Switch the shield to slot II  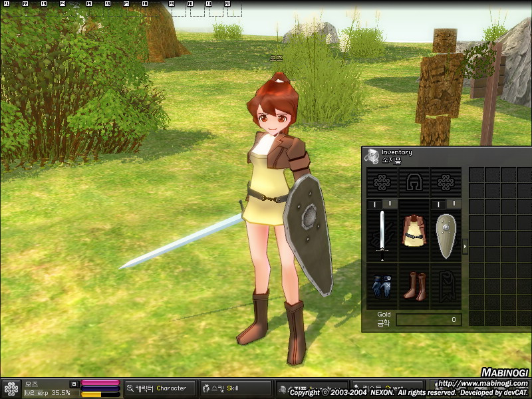(454, 203)
